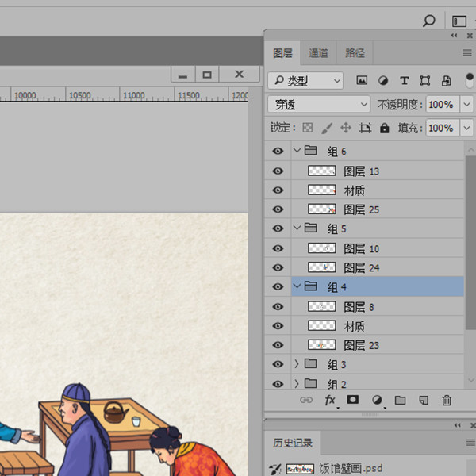
Task: Switch to the 图层 tab
Action: click(282, 53)
